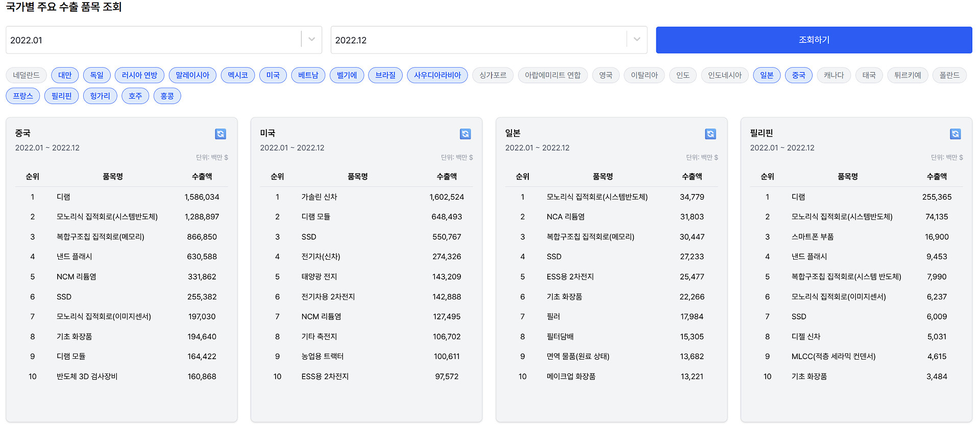Click the 수출액 header in 중국 table
The height and width of the screenshot is (427, 980).
coord(202,177)
